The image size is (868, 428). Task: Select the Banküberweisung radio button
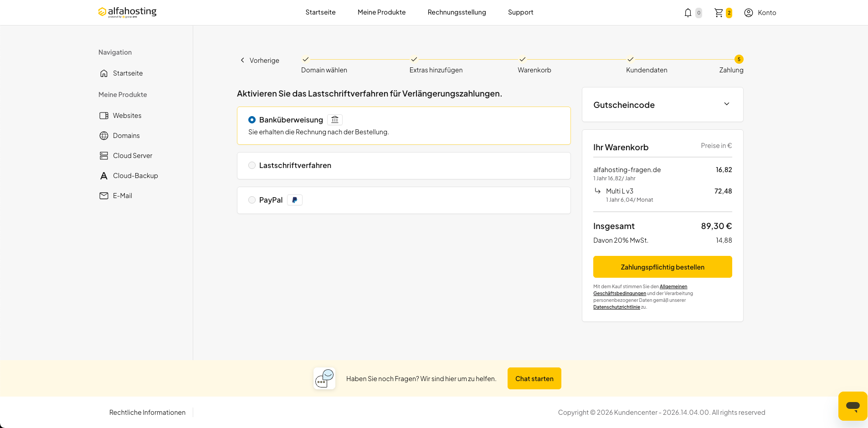point(252,120)
